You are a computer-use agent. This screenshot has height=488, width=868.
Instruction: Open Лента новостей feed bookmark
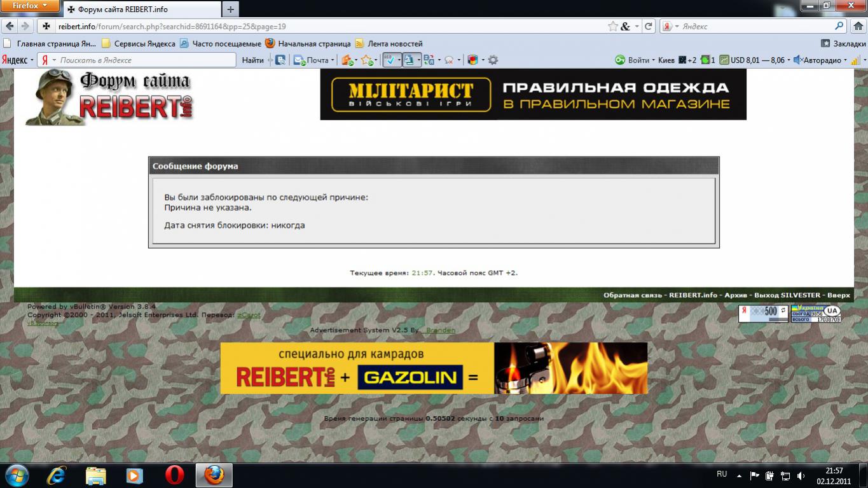389,44
